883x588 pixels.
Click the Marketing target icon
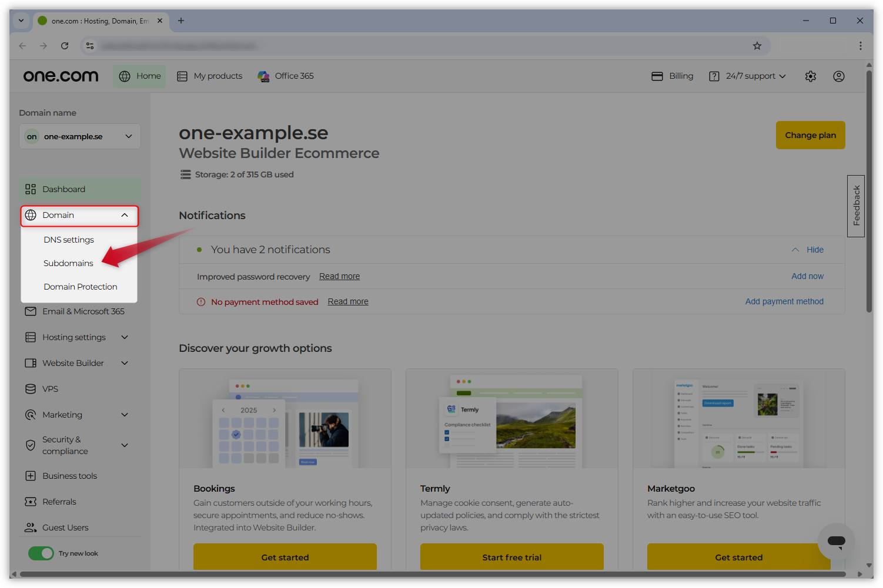tap(31, 415)
